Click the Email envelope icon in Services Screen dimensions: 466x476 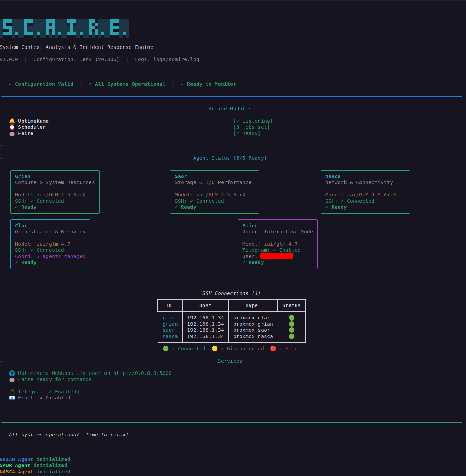point(12,397)
